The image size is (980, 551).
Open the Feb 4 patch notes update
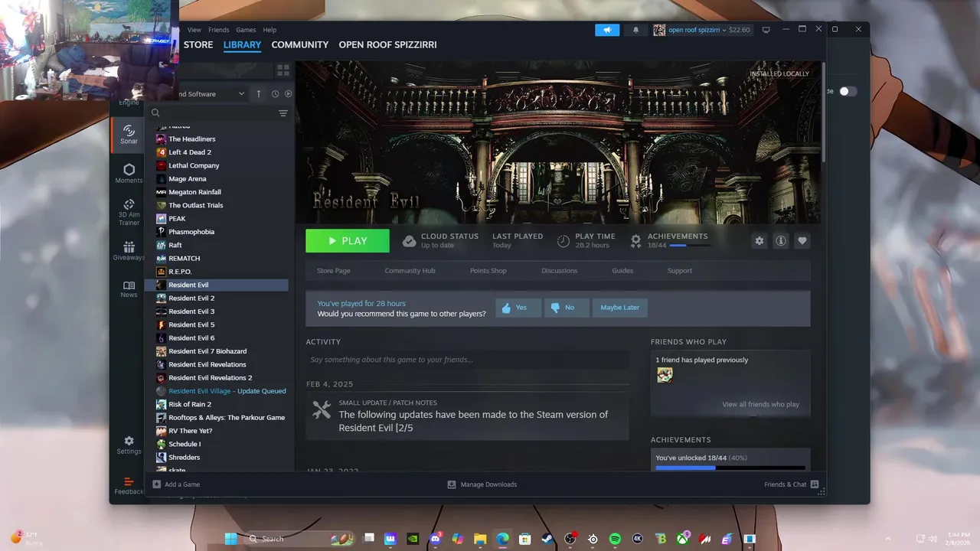(x=467, y=416)
